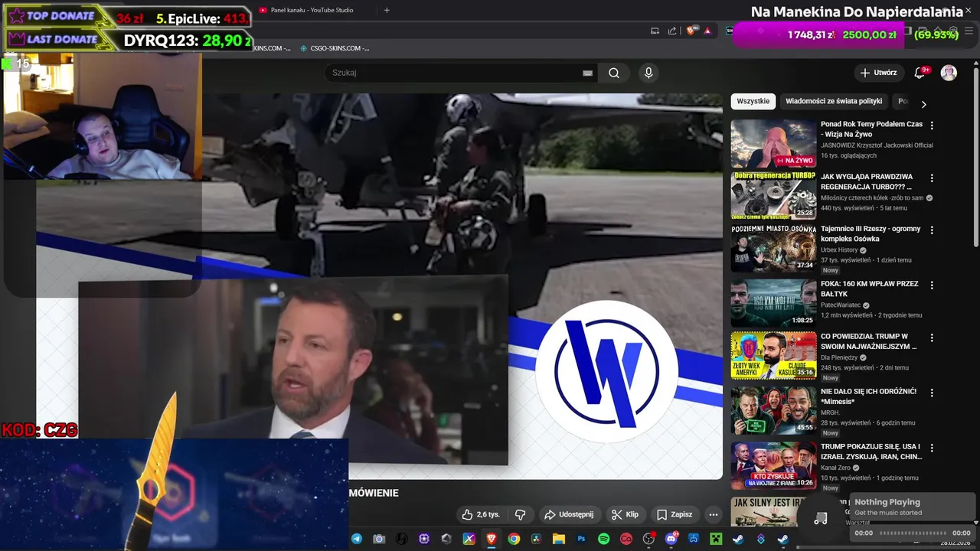Image resolution: width=980 pixels, height=551 pixels.
Task: Open a new browser tab with plus
Action: tap(387, 10)
